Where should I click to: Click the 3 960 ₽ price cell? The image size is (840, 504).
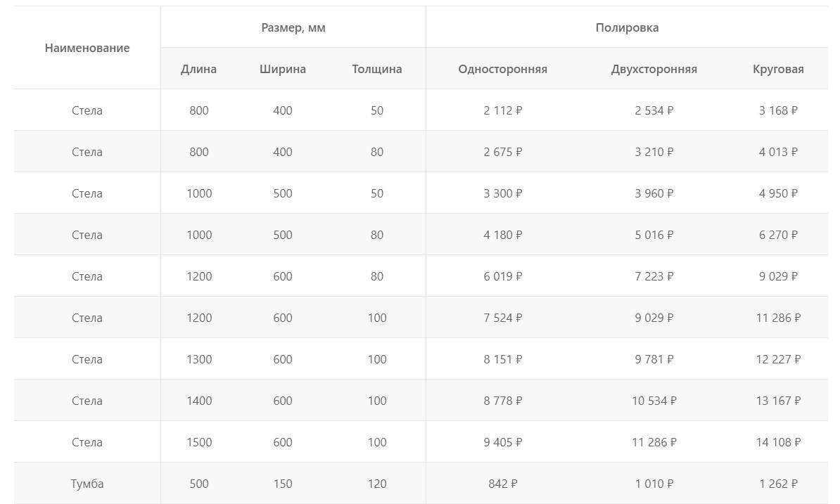click(x=654, y=193)
